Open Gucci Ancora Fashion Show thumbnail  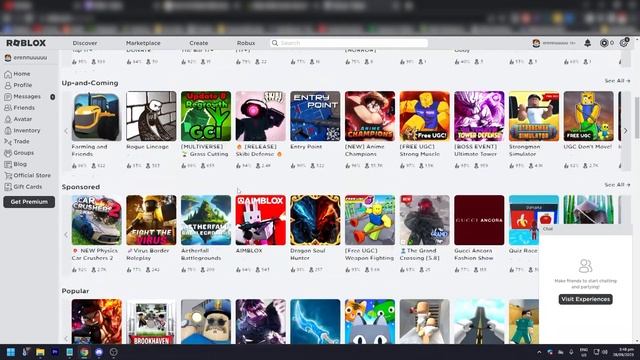[479, 220]
